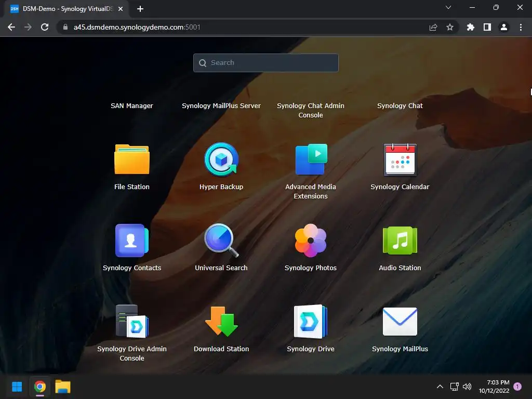Click the SAN Manager label
532x399 pixels.
click(131, 106)
